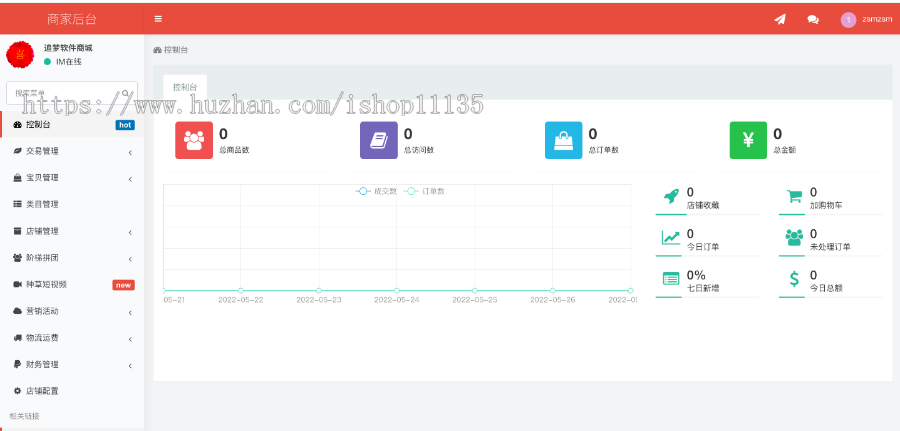900x431 pixels.
Task: Open the zsmzsm user avatar
Action: 848,20
